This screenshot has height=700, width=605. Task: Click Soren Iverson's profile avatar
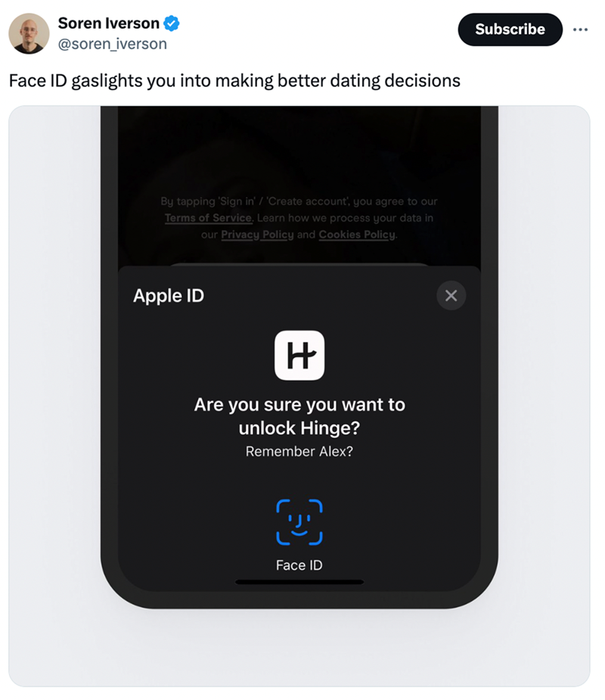click(29, 33)
